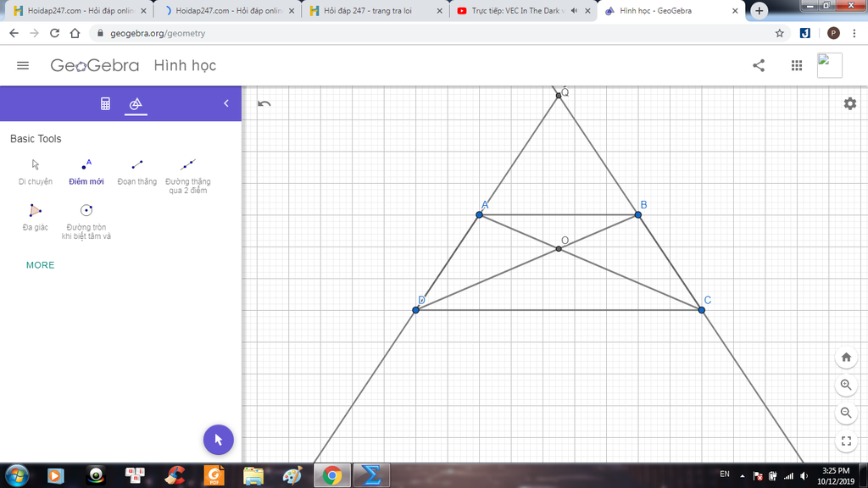Go forward in browser history
Screen dimensions: 868x488
(x=34, y=33)
